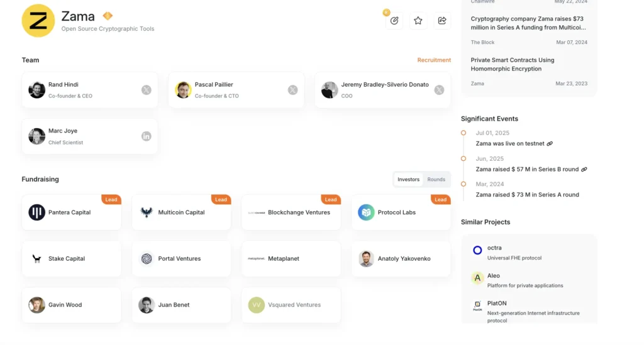Open the Stake Capital name label
The height and width of the screenshot is (345, 644).
coord(67,259)
